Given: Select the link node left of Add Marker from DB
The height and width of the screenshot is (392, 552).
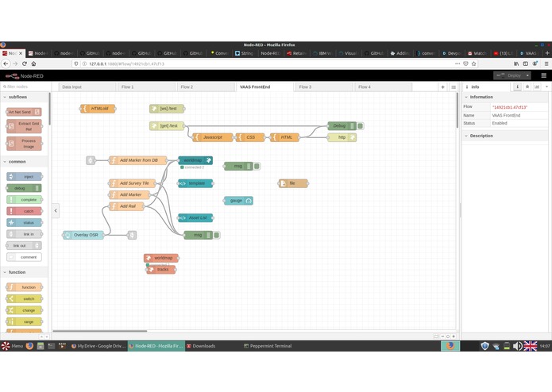Looking at the screenshot, I should [91, 160].
